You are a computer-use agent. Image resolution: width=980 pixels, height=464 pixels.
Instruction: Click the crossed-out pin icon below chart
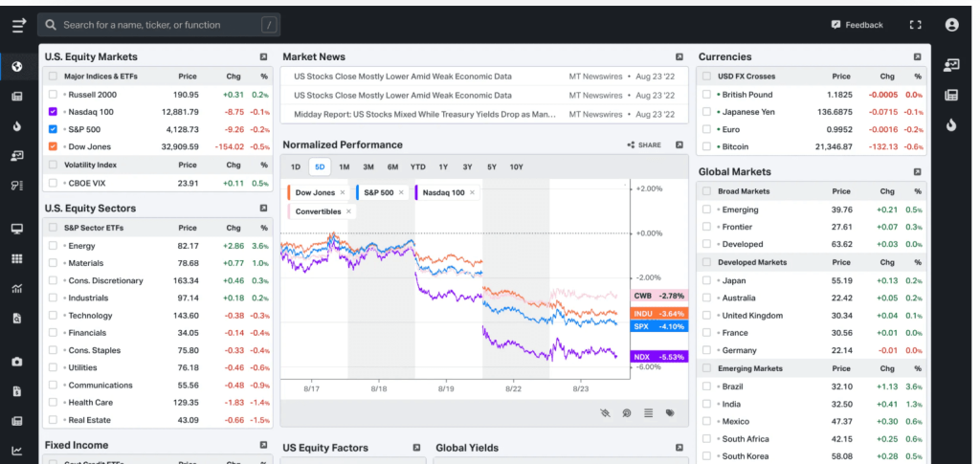[x=605, y=412]
